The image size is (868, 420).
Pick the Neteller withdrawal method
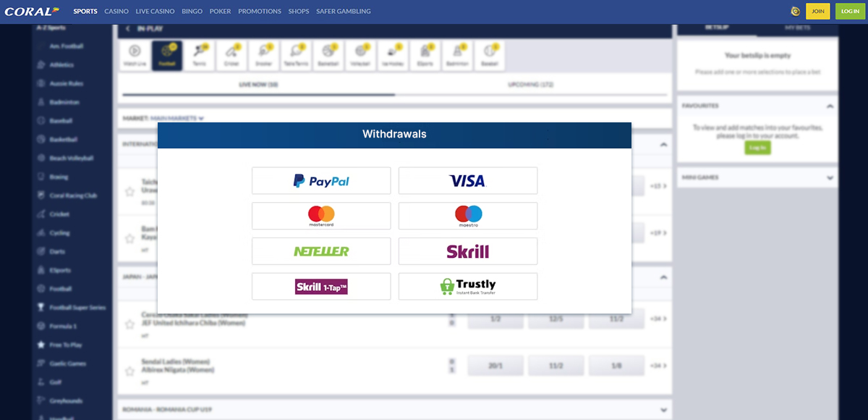coord(321,251)
